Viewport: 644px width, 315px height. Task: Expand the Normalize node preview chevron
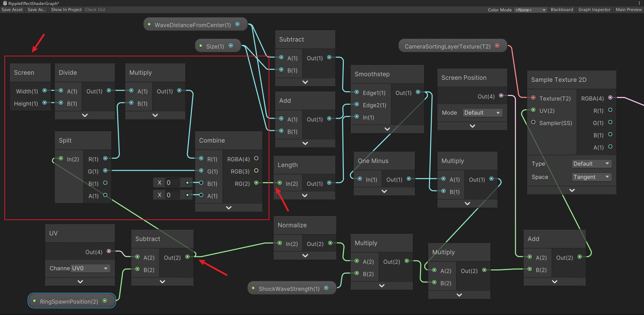pyautogui.click(x=305, y=256)
